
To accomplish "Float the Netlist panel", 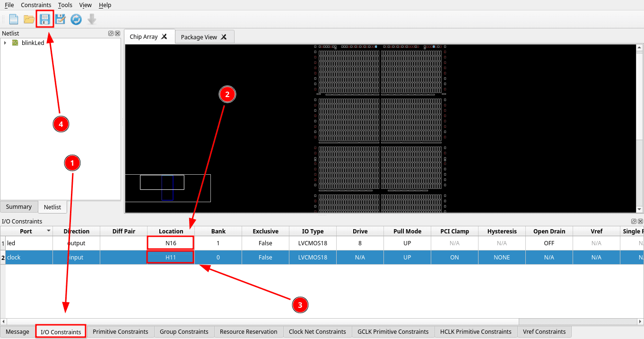I will pos(111,34).
